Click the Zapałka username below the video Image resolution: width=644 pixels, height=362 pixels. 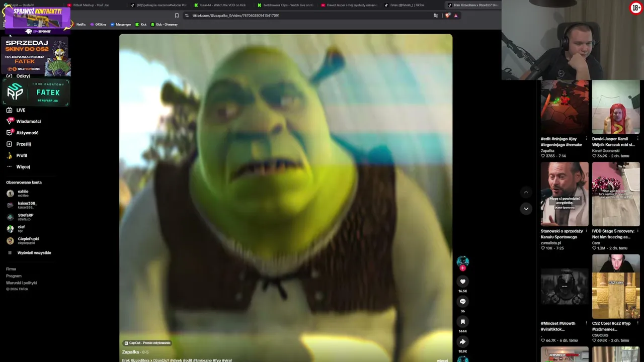click(130, 352)
